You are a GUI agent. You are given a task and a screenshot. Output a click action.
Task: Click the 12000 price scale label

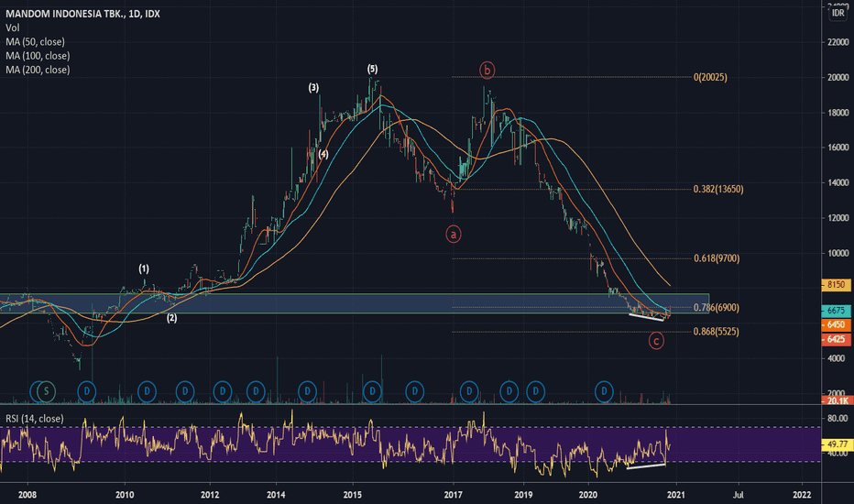[x=838, y=218]
